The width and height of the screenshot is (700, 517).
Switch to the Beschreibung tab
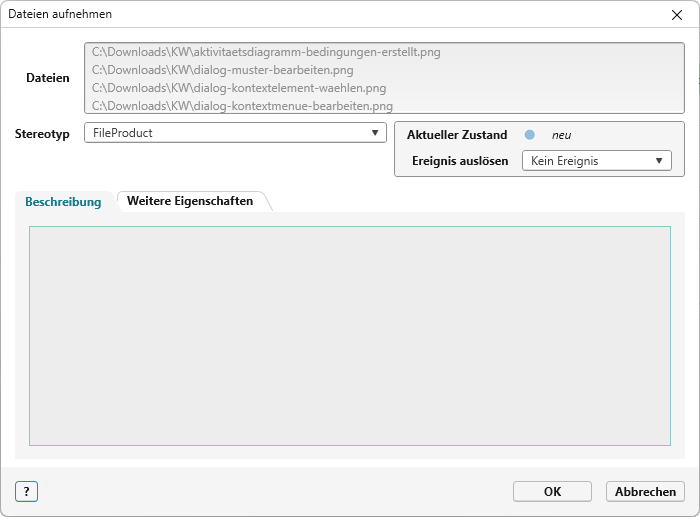pos(63,201)
